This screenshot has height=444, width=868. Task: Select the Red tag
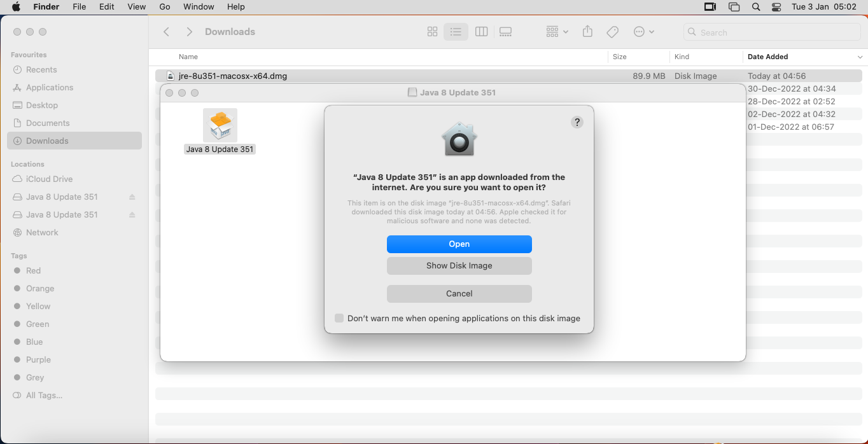click(x=33, y=271)
